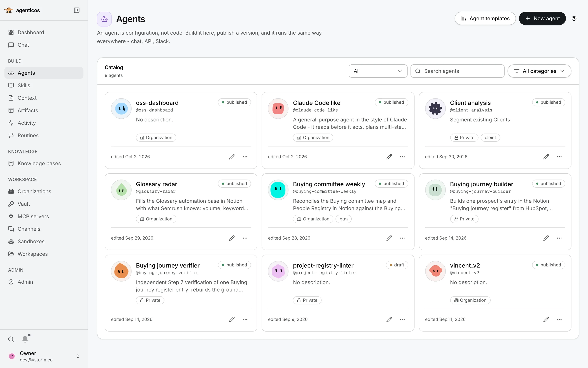Collapse the sidebar with the panel icon
The width and height of the screenshot is (588, 368).
pos(77,10)
